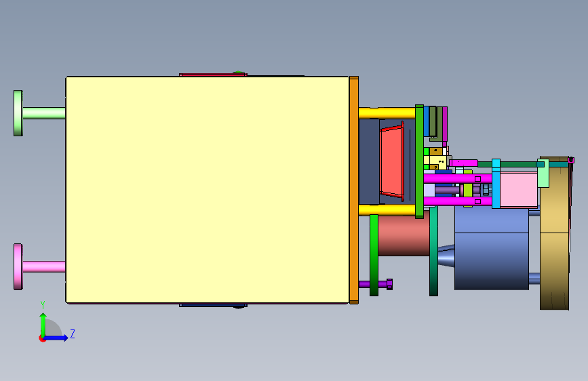Select the upper magenta horizontal bar
588x381 pixels.
(x=458, y=178)
